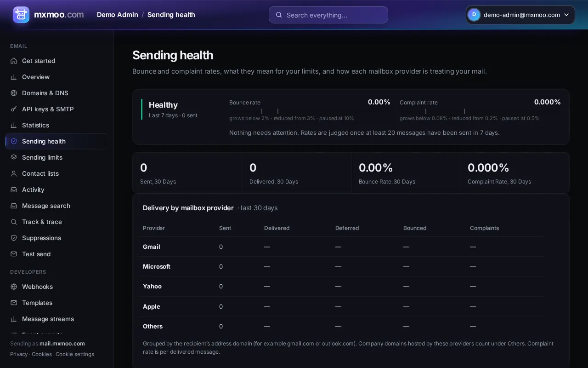Image resolution: width=588 pixels, height=368 pixels.
Task: Click the API keys & SMTP key icon
Action: [x=14, y=109]
